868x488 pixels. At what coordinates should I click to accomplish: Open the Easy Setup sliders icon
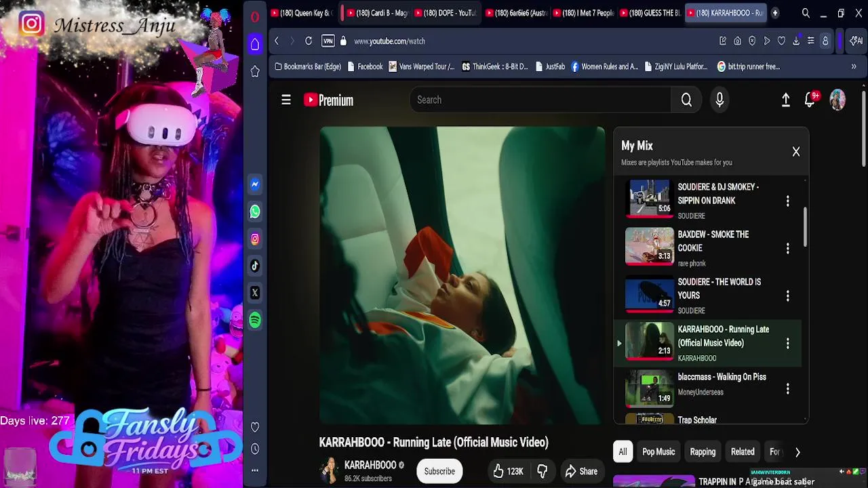[x=810, y=41]
